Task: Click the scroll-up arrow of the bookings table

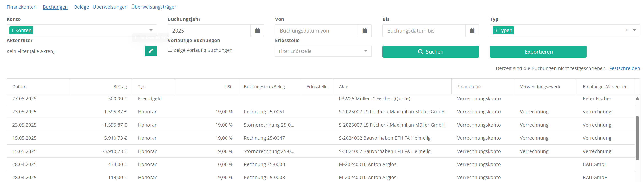Action: pyautogui.click(x=637, y=99)
